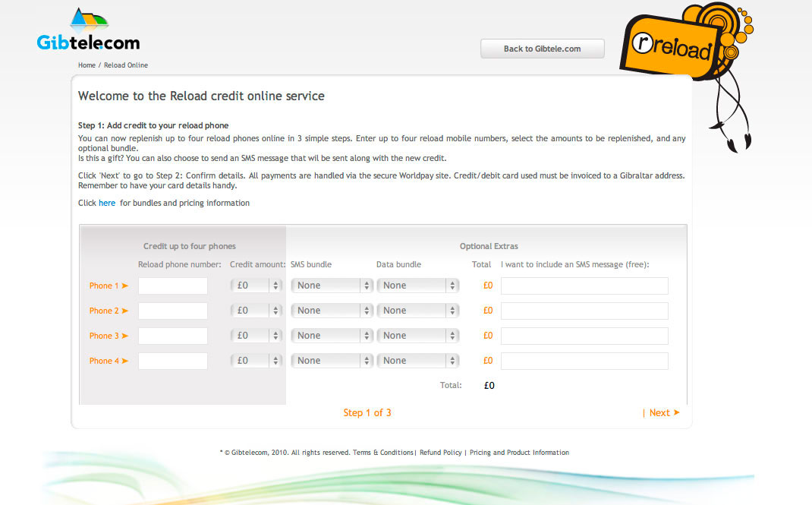Click the 'Phone 1' row label
812x505 pixels.
(109, 286)
